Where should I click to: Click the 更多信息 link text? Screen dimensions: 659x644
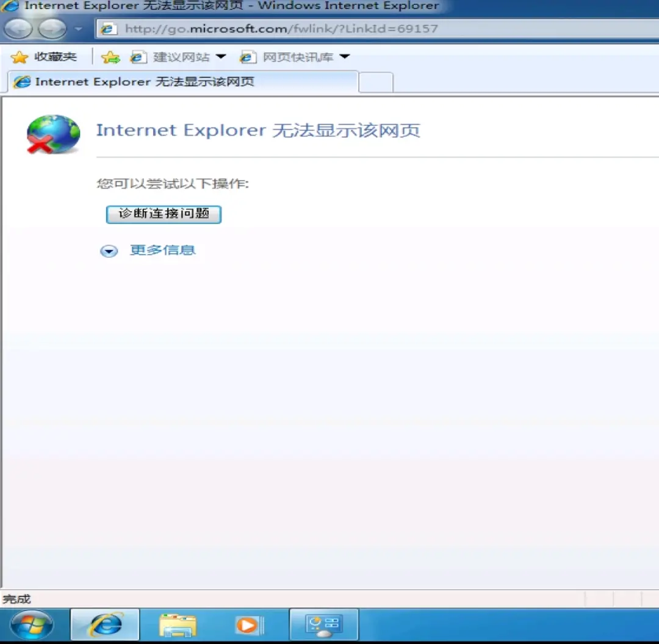[163, 250]
